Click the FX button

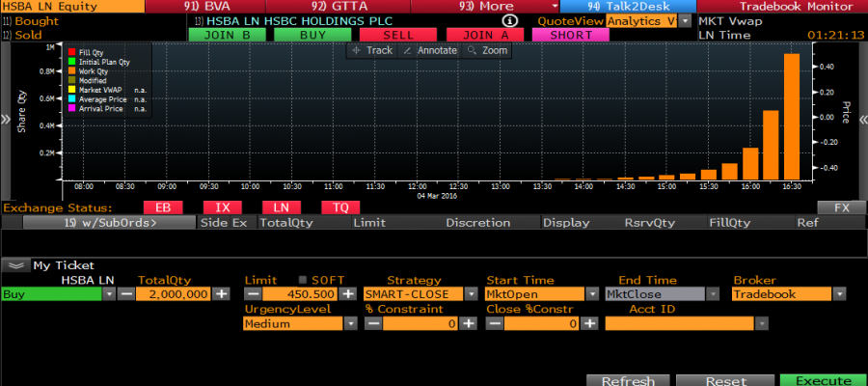pyautogui.click(x=842, y=207)
